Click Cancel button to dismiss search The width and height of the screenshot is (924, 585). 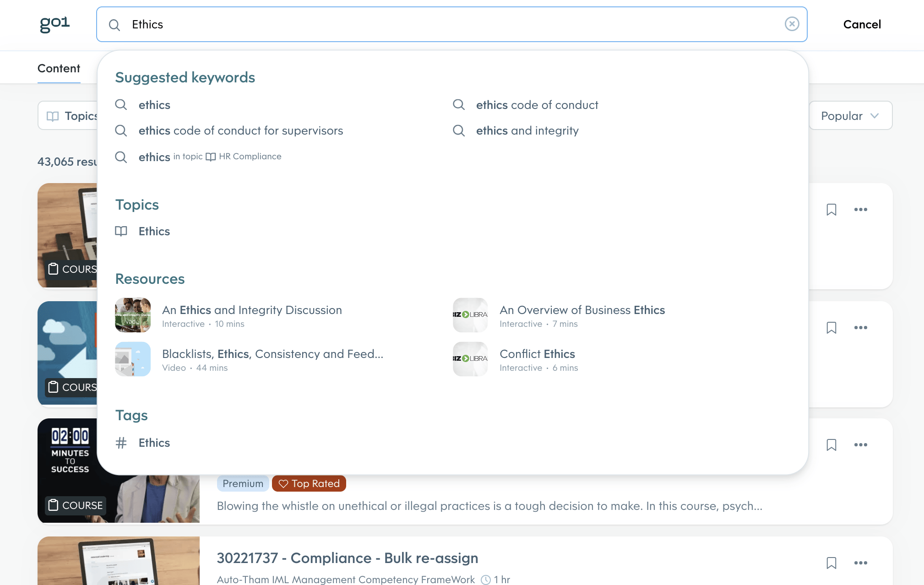click(862, 23)
